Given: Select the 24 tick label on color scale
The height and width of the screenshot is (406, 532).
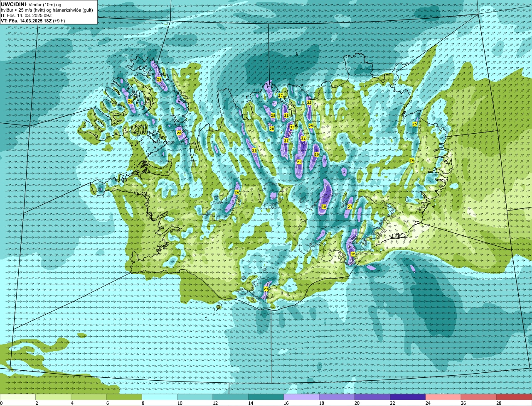Looking at the screenshot, I should (428, 403).
